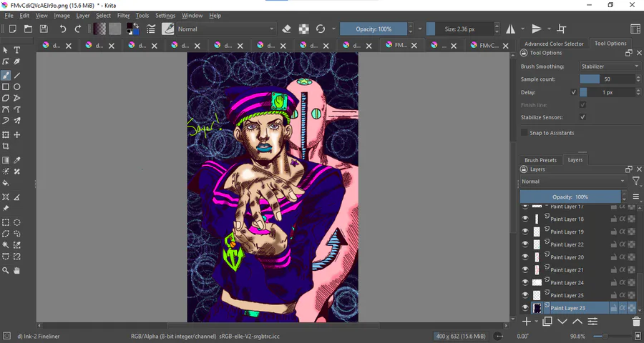This screenshot has height=343, width=644.
Task: Open the File menu
Action: [9, 16]
